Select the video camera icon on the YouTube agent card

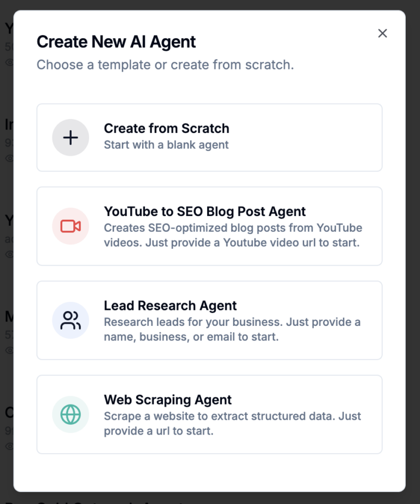[x=70, y=226]
